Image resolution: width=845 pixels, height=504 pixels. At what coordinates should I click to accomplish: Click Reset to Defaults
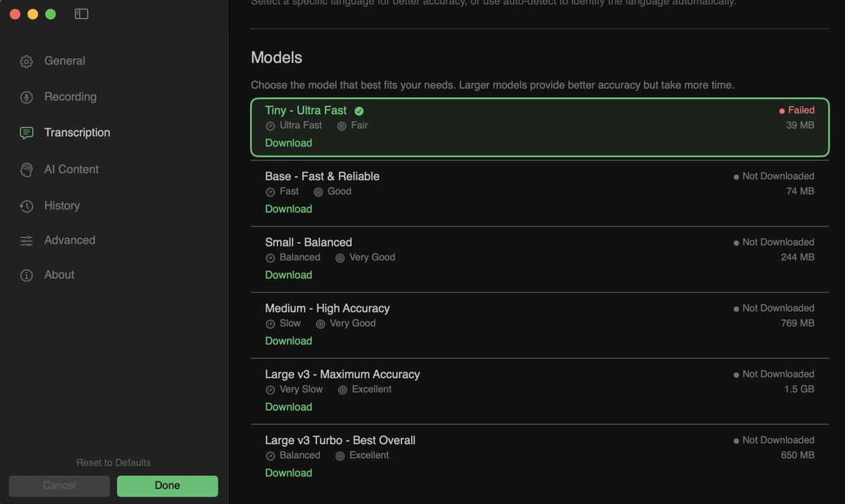113,462
